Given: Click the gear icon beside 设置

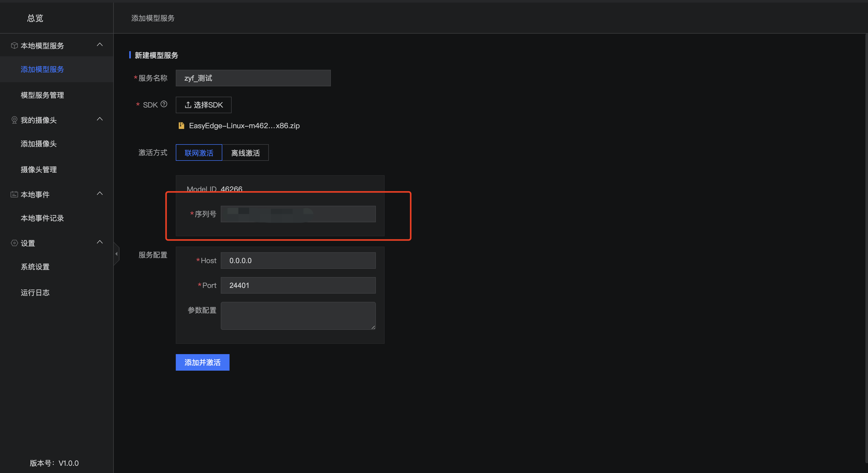Looking at the screenshot, I should [x=14, y=243].
